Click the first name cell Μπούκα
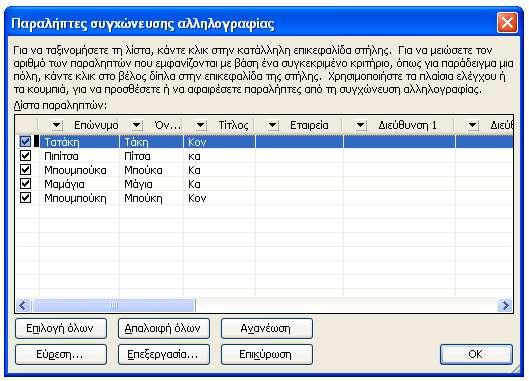Viewport: 529px width, 381px height. click(151, 170)
